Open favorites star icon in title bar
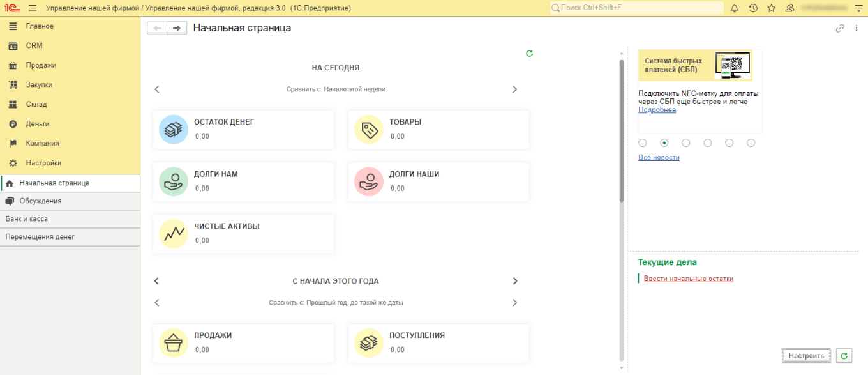This screenshot has height=375, width=868. click(772, 8)
